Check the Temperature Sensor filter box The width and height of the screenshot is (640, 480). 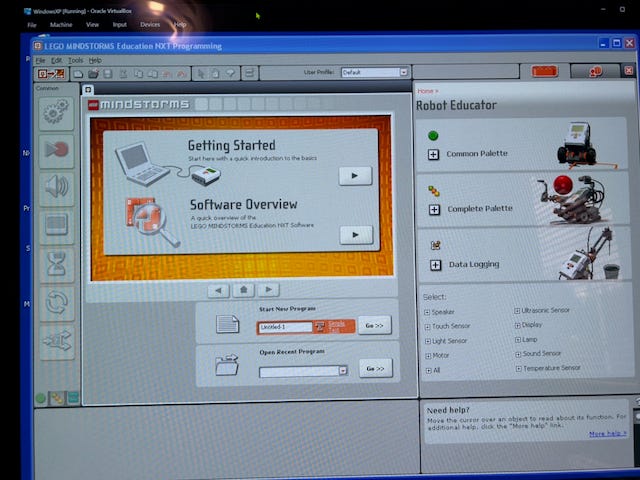click(518, 369)
